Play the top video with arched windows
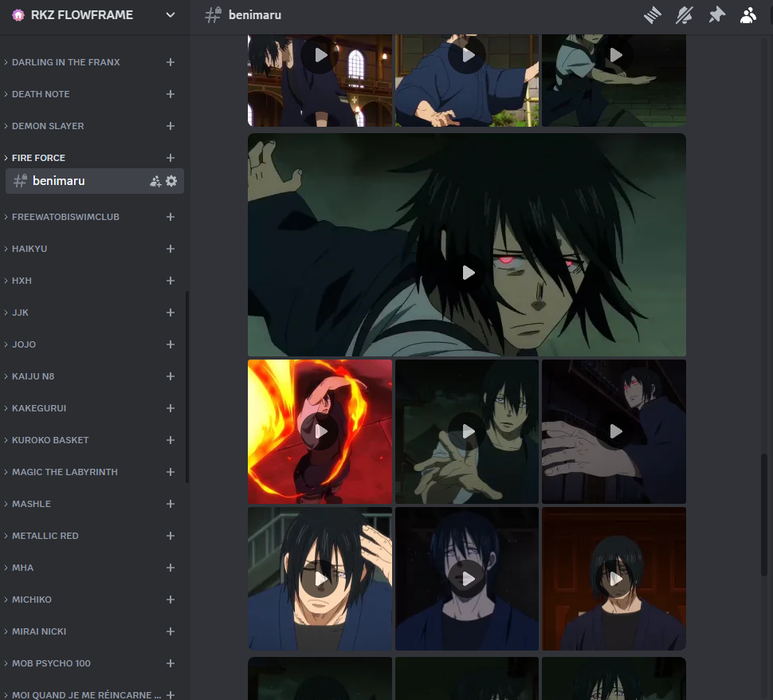Viewport: 773px width, 700px height. (x=320, y=55)
